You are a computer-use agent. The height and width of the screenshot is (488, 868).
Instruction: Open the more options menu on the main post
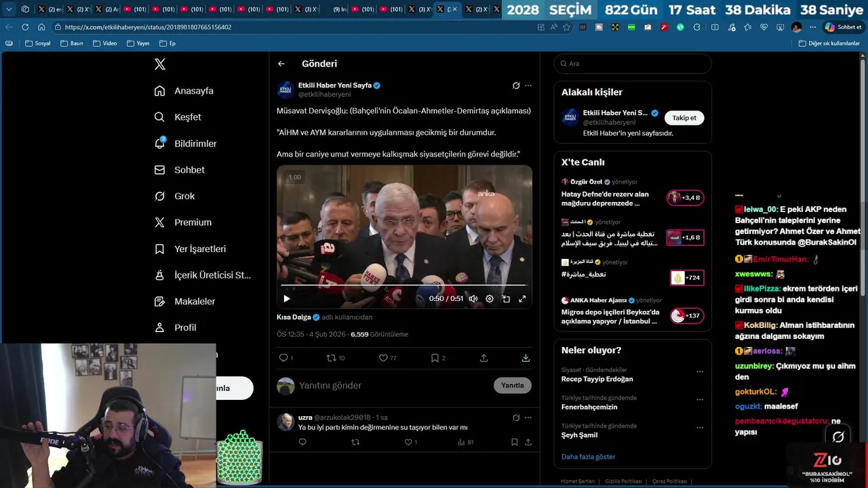528,85
